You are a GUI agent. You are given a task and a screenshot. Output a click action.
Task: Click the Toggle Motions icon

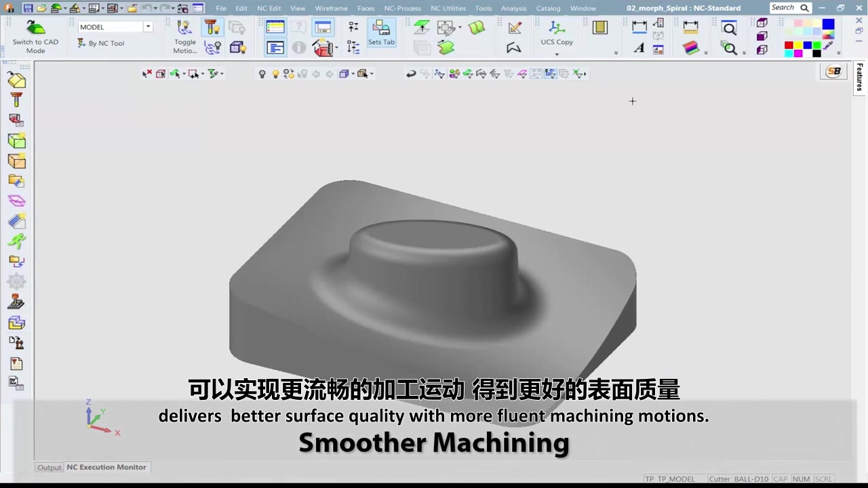tap(184, 28)
